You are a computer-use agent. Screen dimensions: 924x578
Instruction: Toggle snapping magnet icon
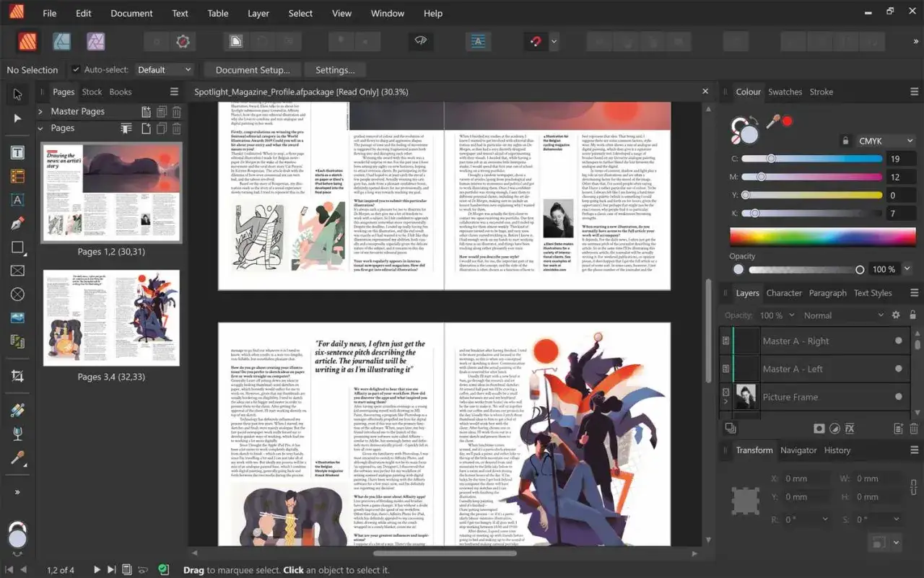point(534,41)
